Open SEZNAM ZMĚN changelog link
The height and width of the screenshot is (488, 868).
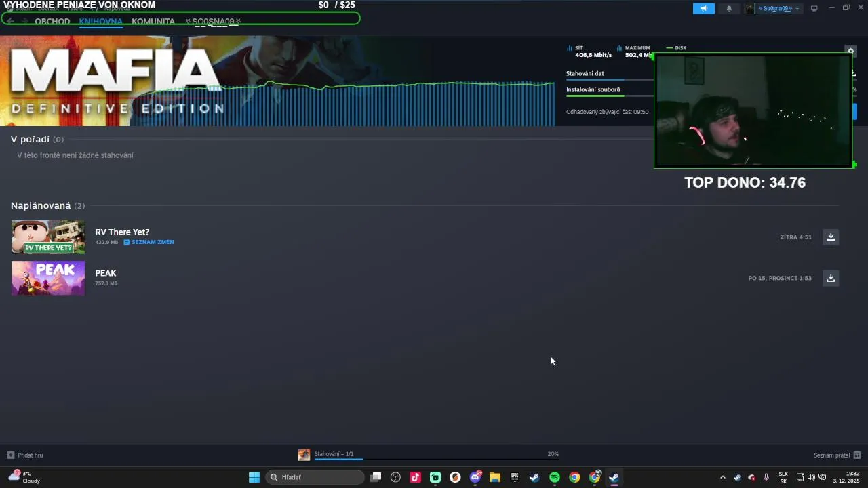pyautogui.click(x=149, y=242)
